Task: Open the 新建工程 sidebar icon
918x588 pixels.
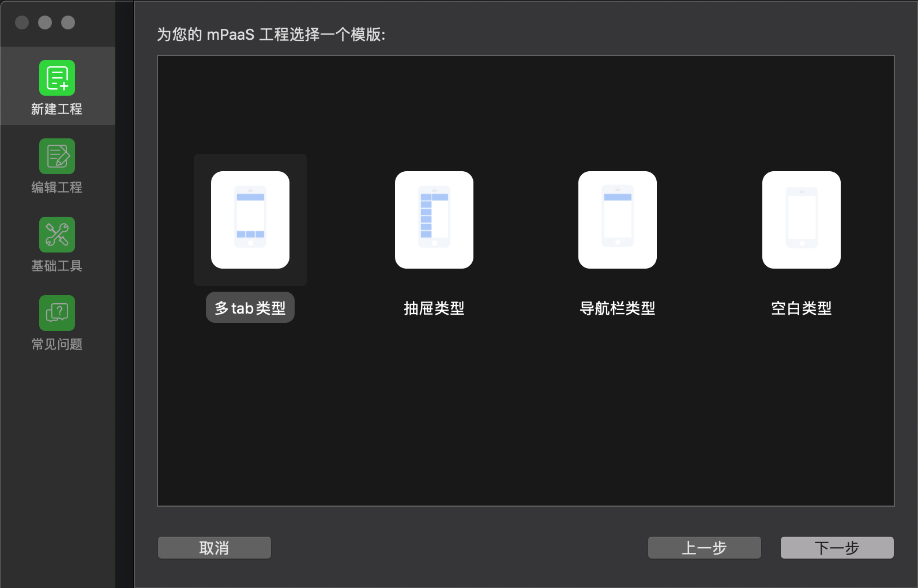Action: click(57, 78)
